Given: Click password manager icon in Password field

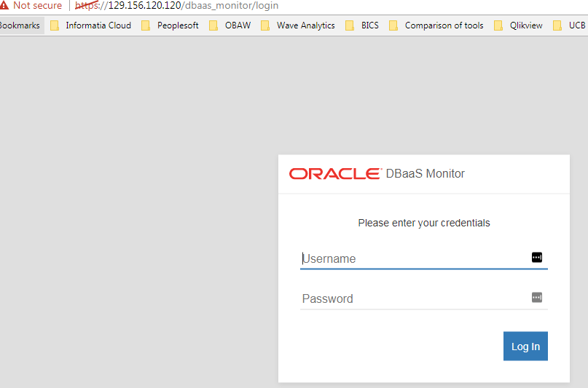Looking at the screenshot, I should [x=537, y=297].
